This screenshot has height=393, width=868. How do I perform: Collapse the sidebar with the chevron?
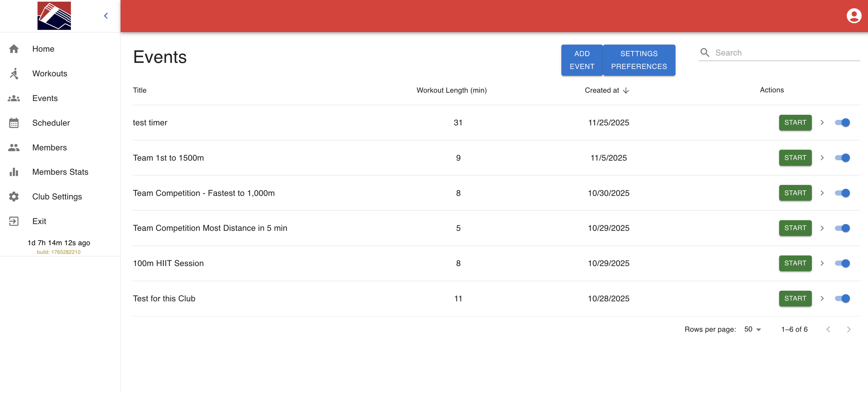pyautogui.click(x=106, y=16)
